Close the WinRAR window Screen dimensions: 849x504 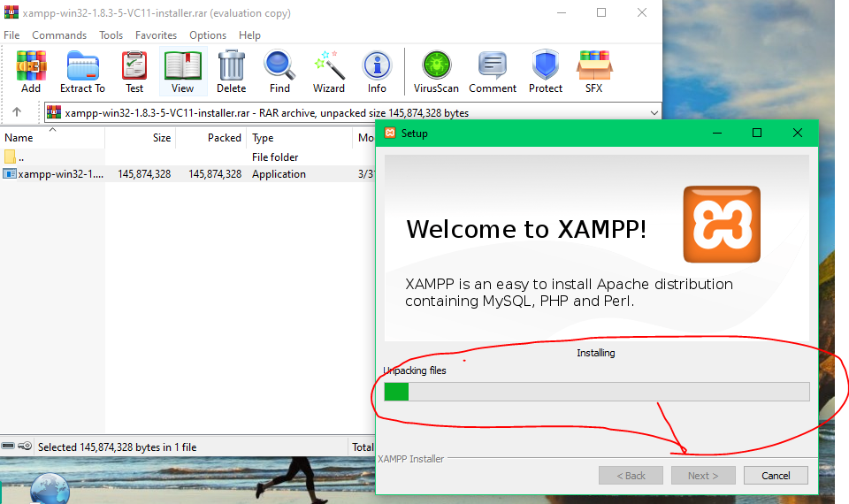pos(642,12)
